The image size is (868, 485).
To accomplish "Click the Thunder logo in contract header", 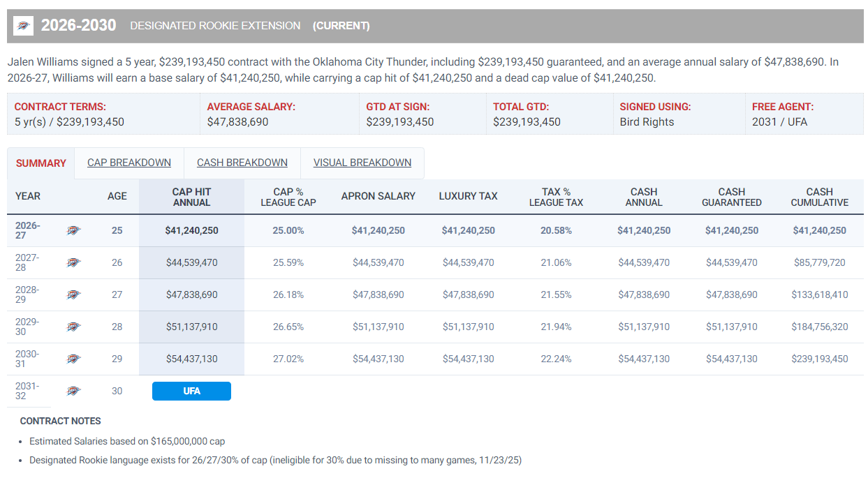I will click(x=24, y=26).
